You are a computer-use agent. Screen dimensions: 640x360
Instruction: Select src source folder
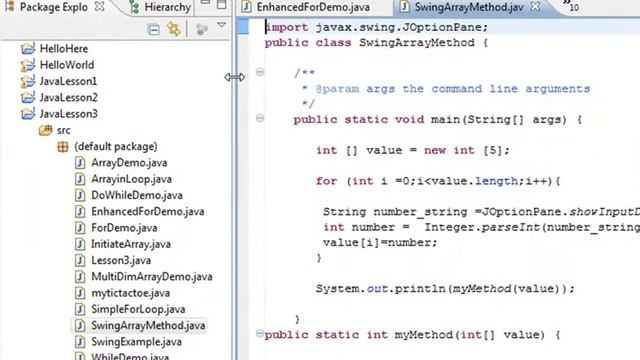coord(63,130)
